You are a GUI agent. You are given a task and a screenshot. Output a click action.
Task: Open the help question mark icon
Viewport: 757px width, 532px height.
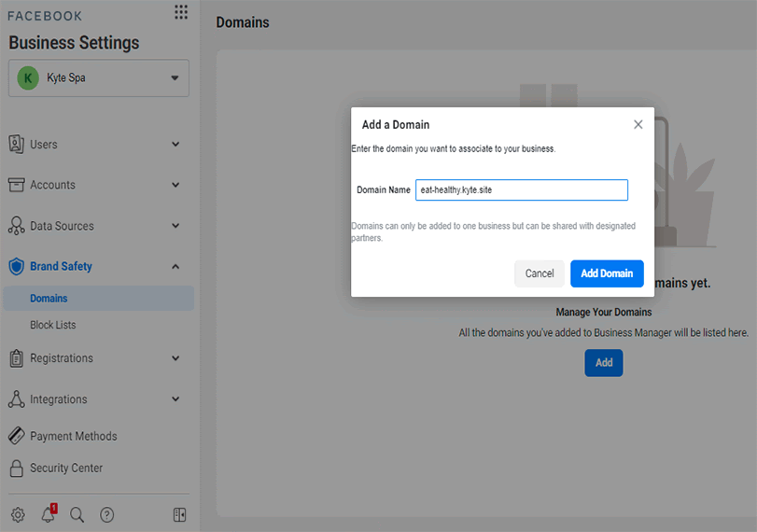click(x=106, y=514)
